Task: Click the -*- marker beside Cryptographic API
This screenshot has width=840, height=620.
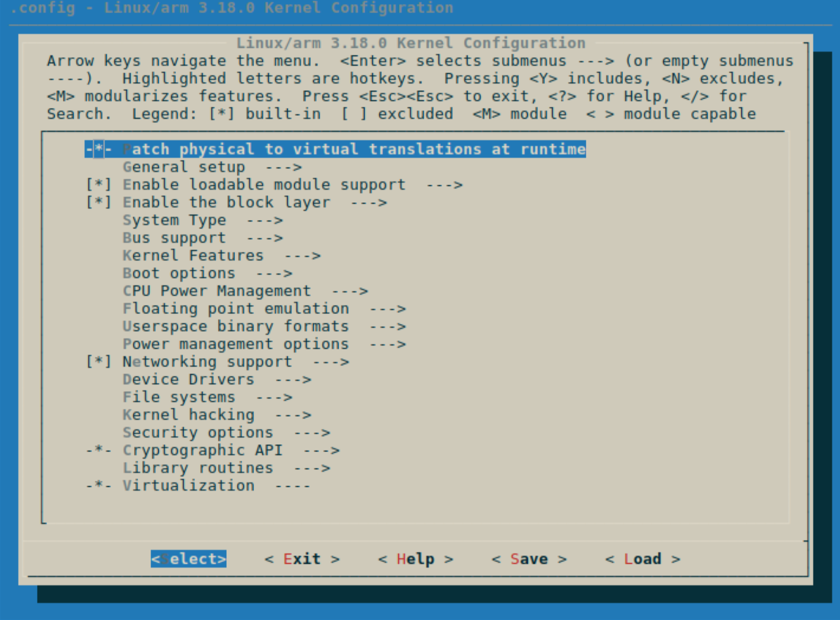Action: click(99, 451)
